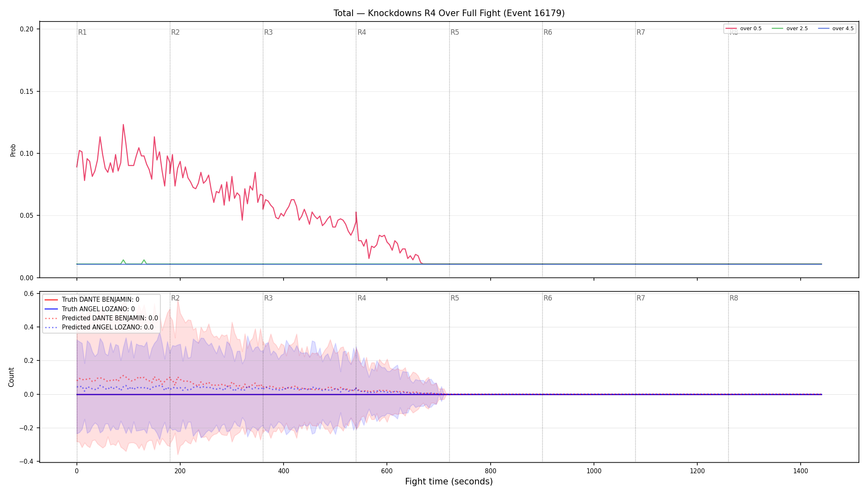Click the R6 round label in the Count chart
Screen dimensions: 868x496
548,298
